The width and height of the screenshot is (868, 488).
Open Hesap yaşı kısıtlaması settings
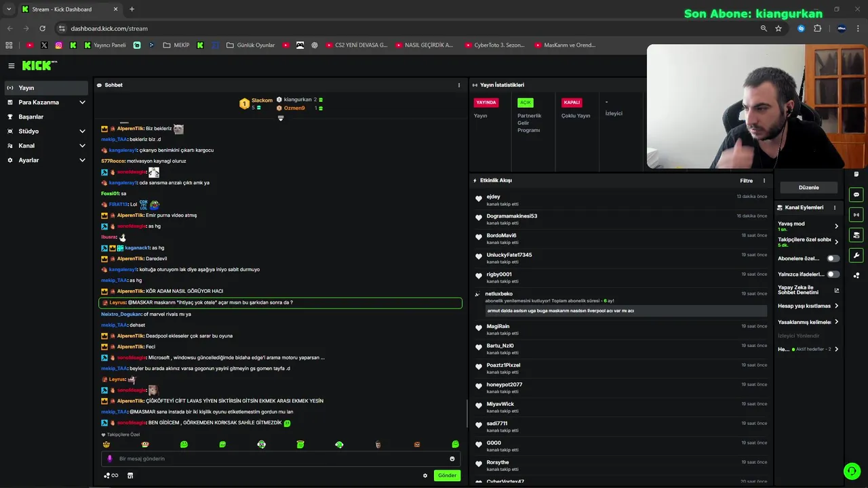tap(808, 306)
